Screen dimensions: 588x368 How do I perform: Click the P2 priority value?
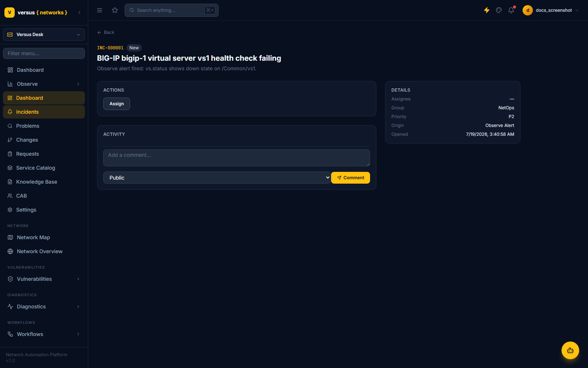(x=511, y=117)
